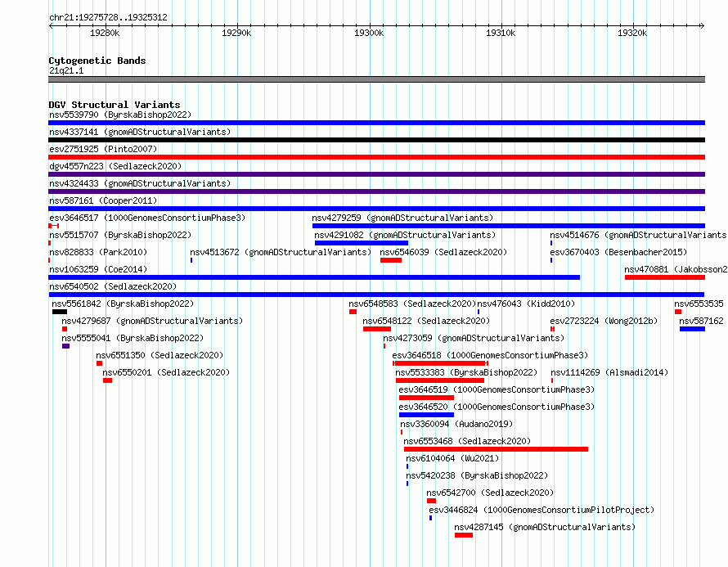Click the 19320k ruler position label
This screenshot has width=728, height=567.
coord(632,33)
